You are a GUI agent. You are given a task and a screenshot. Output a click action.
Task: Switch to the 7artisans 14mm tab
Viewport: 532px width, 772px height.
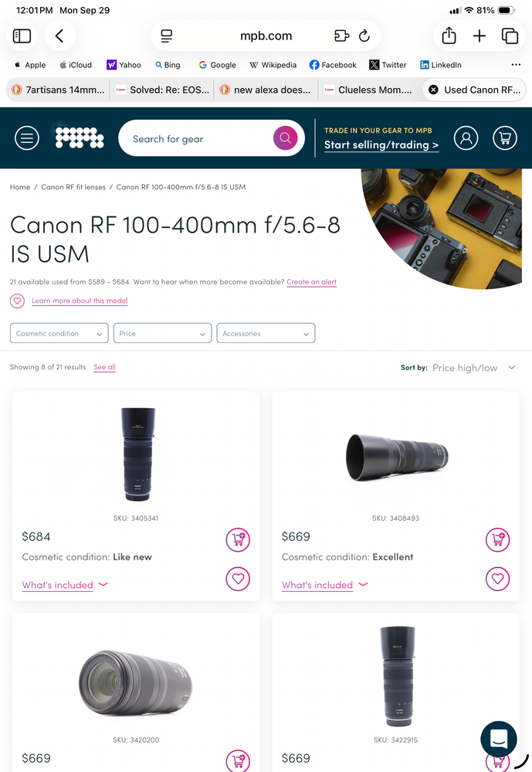[58, 90]
